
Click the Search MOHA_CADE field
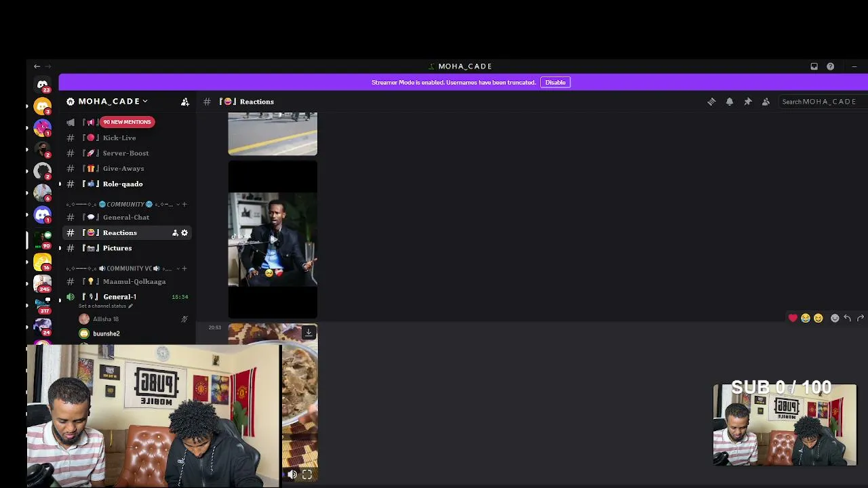823,102
